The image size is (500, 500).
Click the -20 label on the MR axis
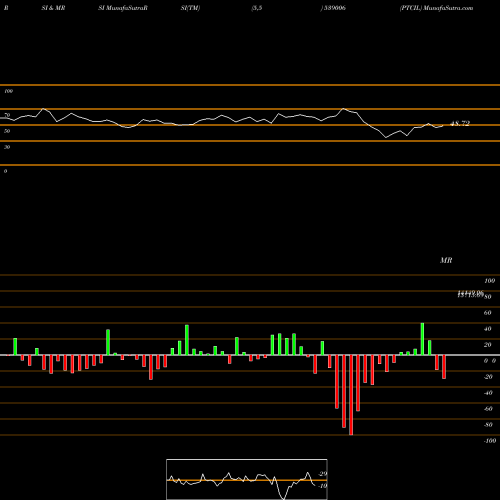tap(488, 377)
